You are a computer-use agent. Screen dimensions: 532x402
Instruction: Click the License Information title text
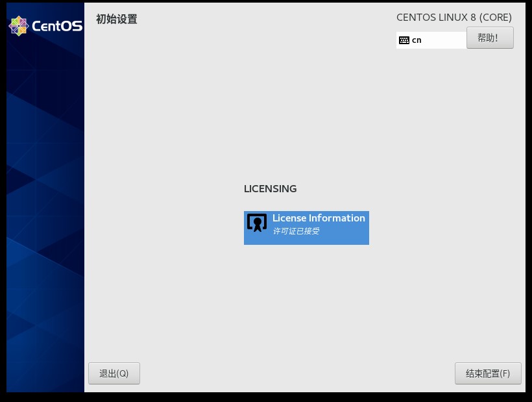[319, 218]
